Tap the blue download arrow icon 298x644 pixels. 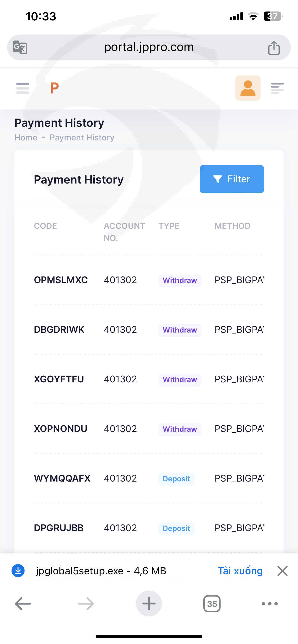[18, 571]
